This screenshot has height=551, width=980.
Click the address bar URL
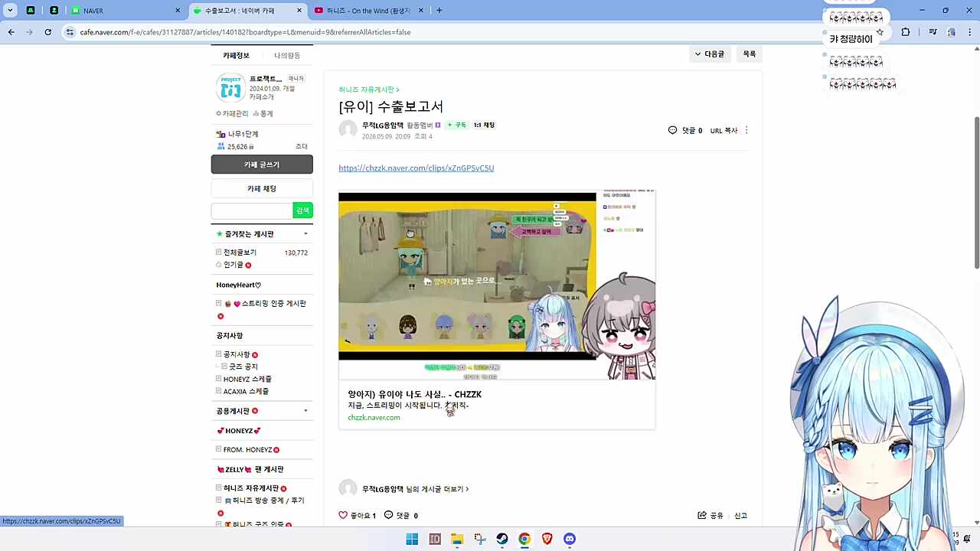245,32
